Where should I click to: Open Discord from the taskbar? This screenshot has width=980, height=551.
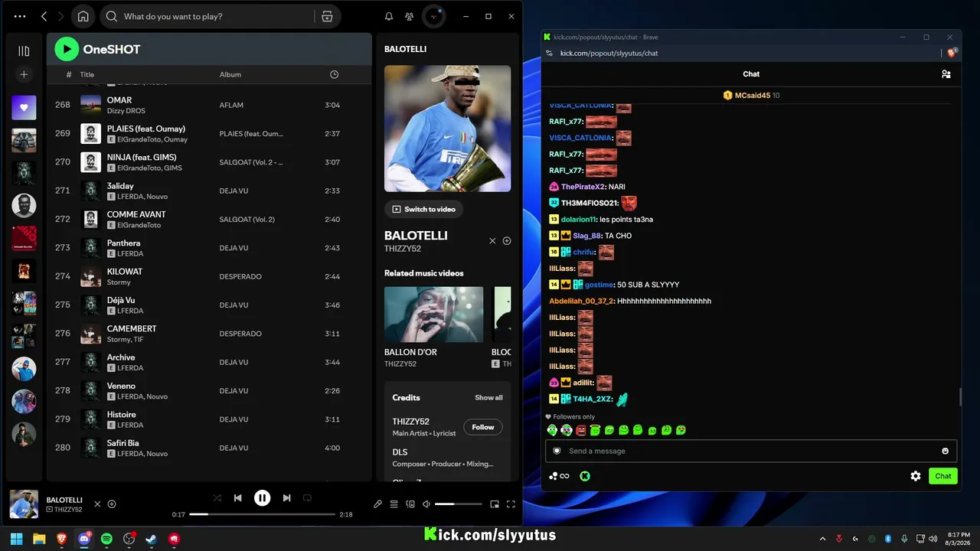click(x=84, y=539)
